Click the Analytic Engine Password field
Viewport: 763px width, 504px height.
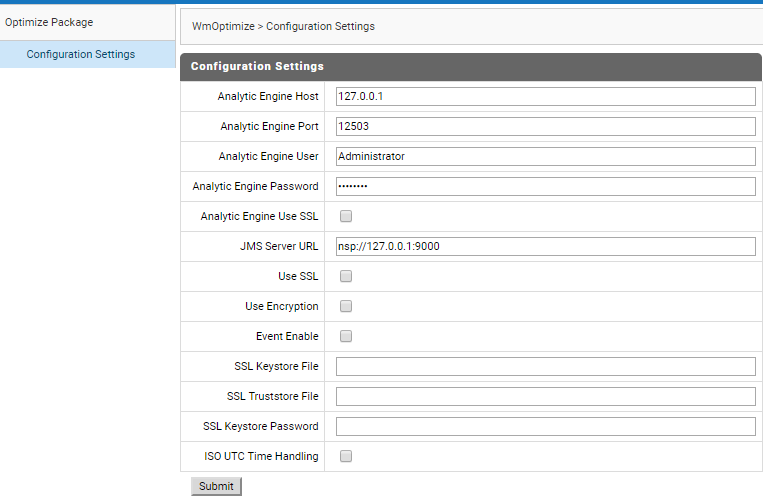click(x=545, y=186)
